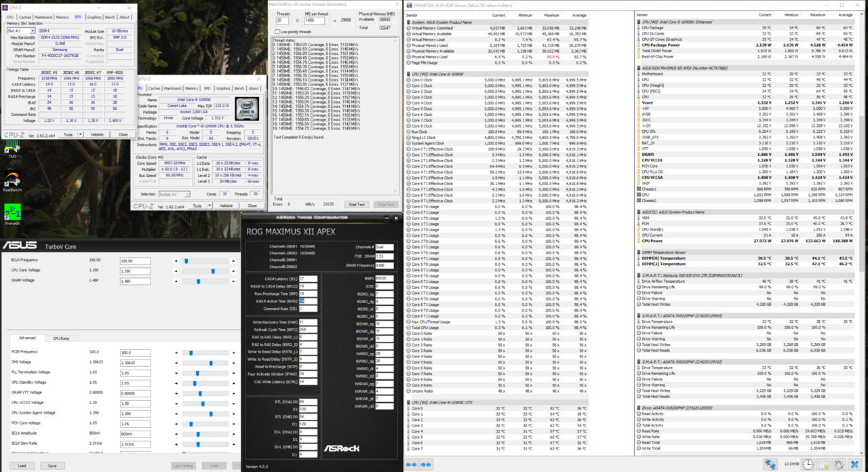This screenshot has width=868, height=472.
Task: Open Graphics tab in CPU-Z CPU window
Action: tap(223, 88)
